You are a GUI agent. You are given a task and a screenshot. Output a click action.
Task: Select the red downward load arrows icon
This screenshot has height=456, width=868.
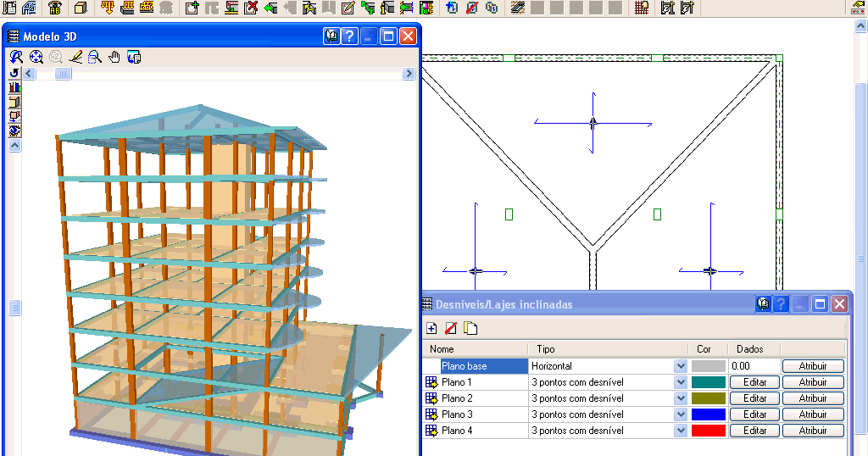[108, 7]
